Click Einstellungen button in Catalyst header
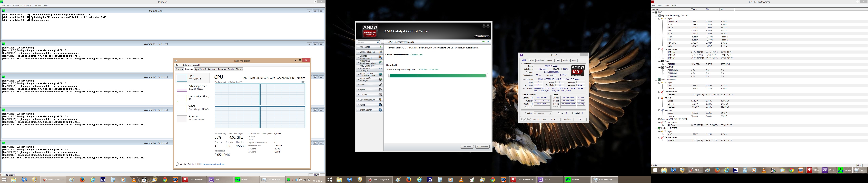The width and height of the screenshot is (868, 183). (x=482, y=36)
